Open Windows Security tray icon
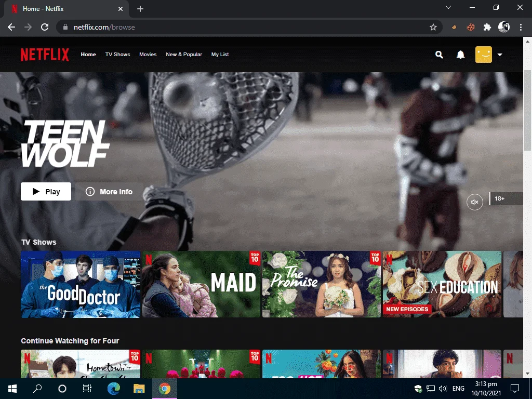Viewport: 532px width, 399px height. [418, 389]
